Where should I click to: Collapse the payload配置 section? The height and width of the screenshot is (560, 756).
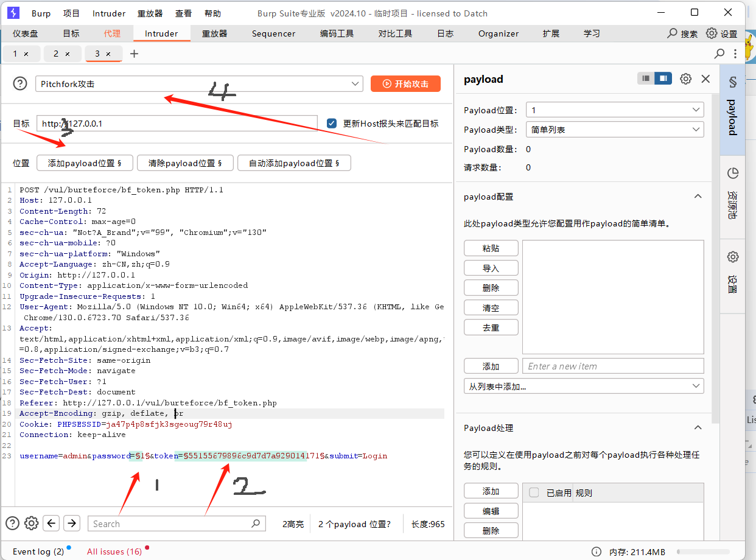pos(698,197)
